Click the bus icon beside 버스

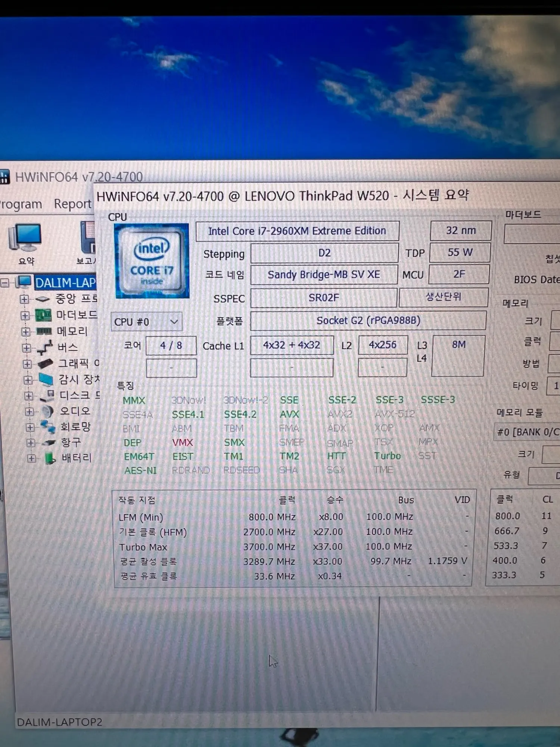click(45, 347)
